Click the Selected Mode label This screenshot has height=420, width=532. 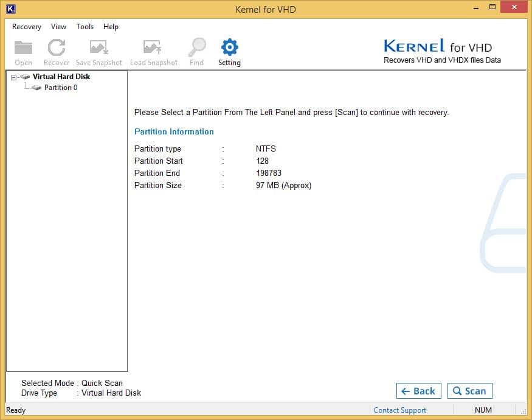47,383
